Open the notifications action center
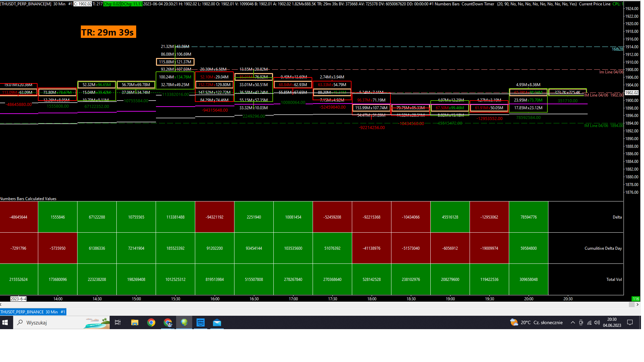The image size is (644, 362). 630,322
